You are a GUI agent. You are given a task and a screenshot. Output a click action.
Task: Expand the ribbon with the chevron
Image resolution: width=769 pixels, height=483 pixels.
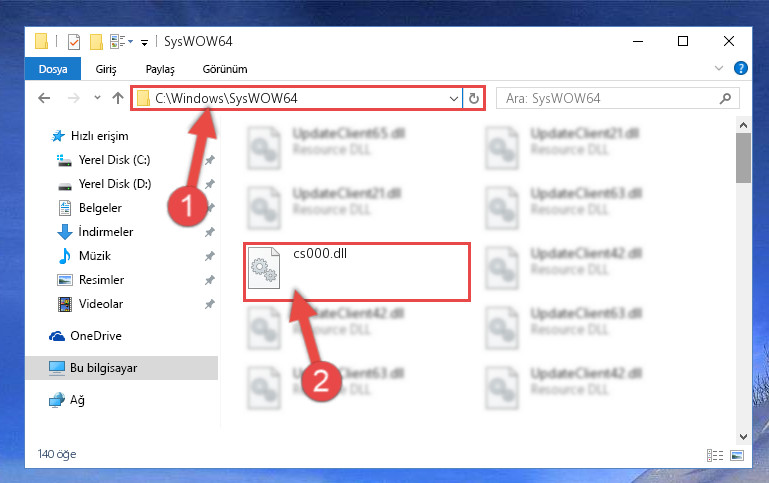coord(719,68)
